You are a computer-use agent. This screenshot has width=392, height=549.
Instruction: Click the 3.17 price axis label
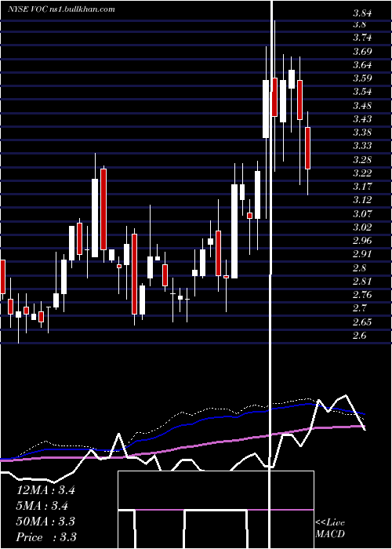[x=362, y=187]
